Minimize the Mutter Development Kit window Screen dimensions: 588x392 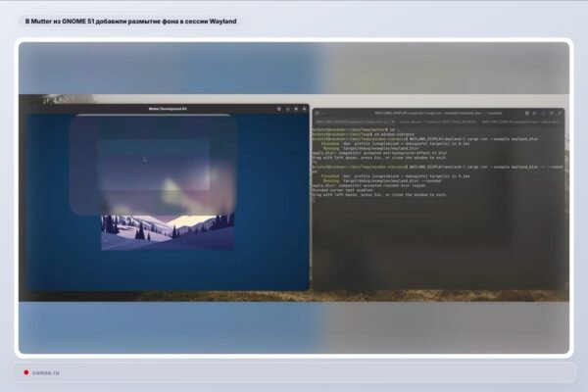pos(288,109)
